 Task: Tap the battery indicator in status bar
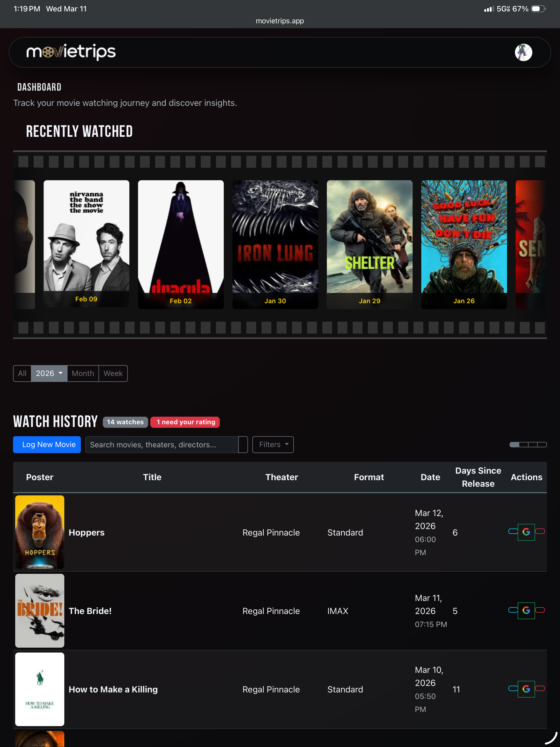tap(538, 9)
